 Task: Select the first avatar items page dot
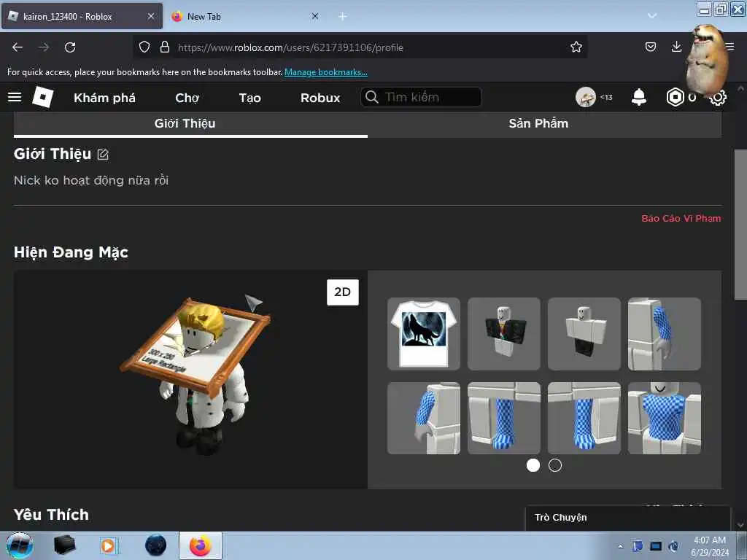533,465
